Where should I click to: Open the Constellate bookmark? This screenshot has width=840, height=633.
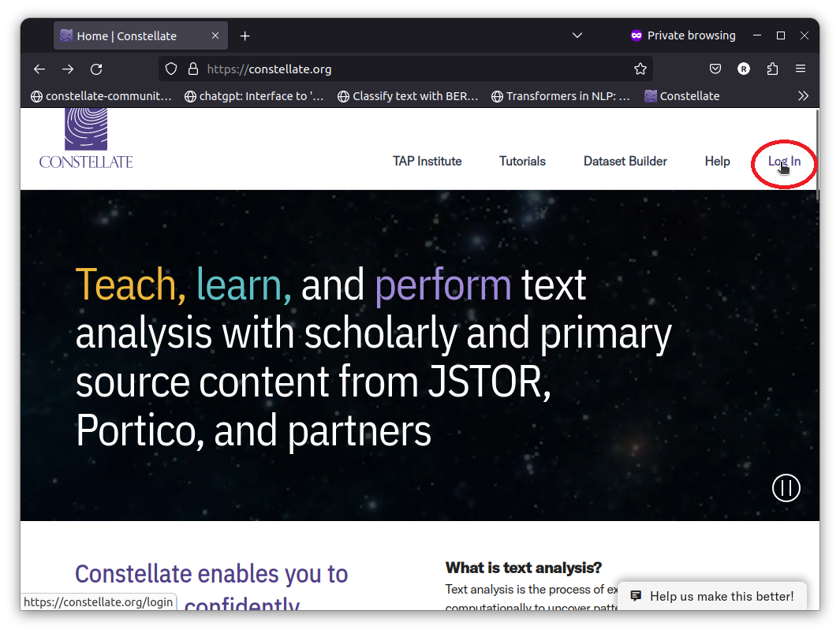[x=682, y=96]
